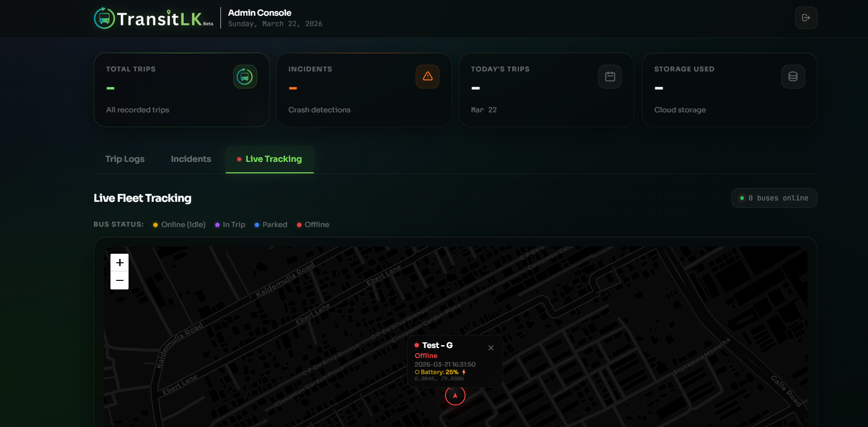The width and height of the screenshot is (868, 427).
Task: Zoom out on the map
Action: (x=120, y=280)
